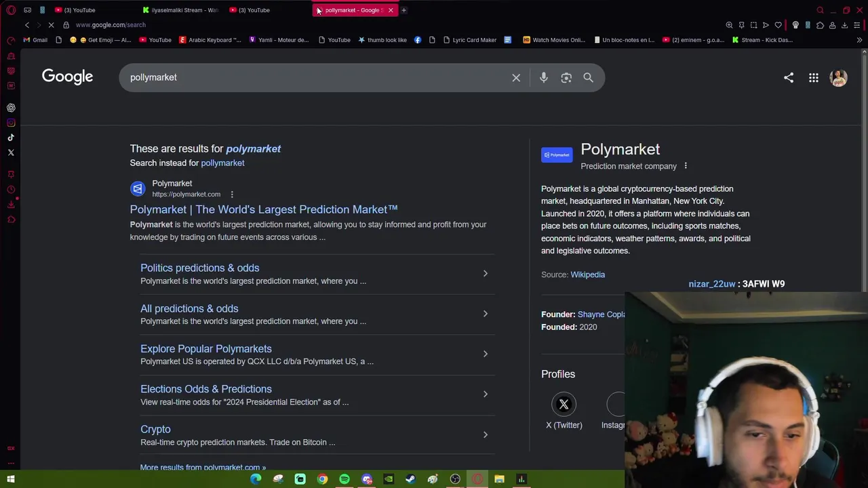The image size is (868, 488).
Task: Click the share icon on the Google page
Action: tap(789, 77)
